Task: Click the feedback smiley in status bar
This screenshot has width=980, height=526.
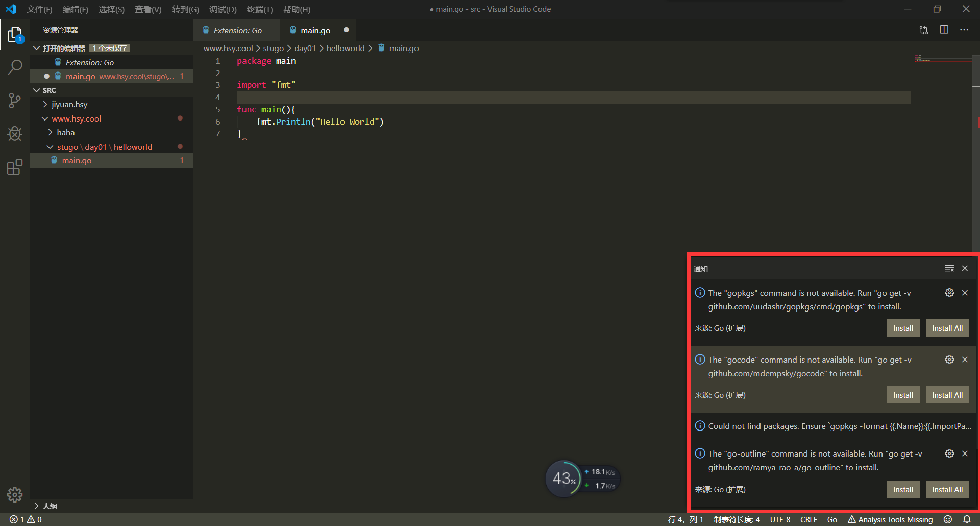Action: coord(948,519)
